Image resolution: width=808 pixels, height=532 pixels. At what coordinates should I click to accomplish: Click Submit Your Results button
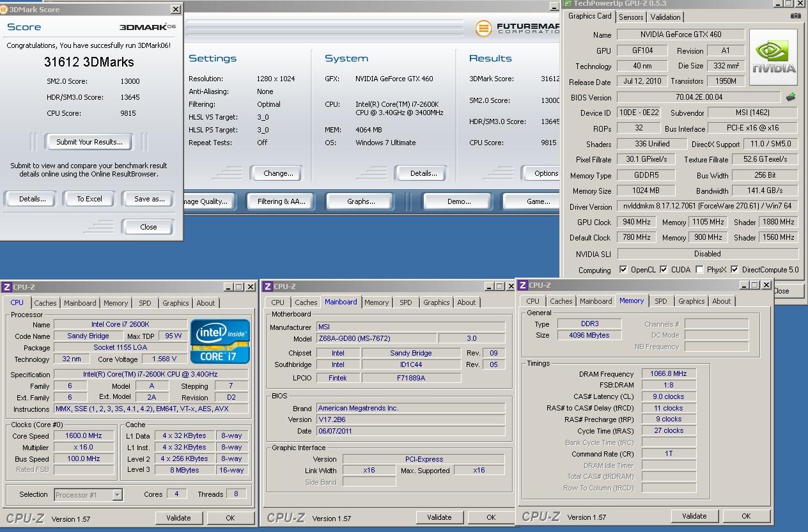(89, 142)
